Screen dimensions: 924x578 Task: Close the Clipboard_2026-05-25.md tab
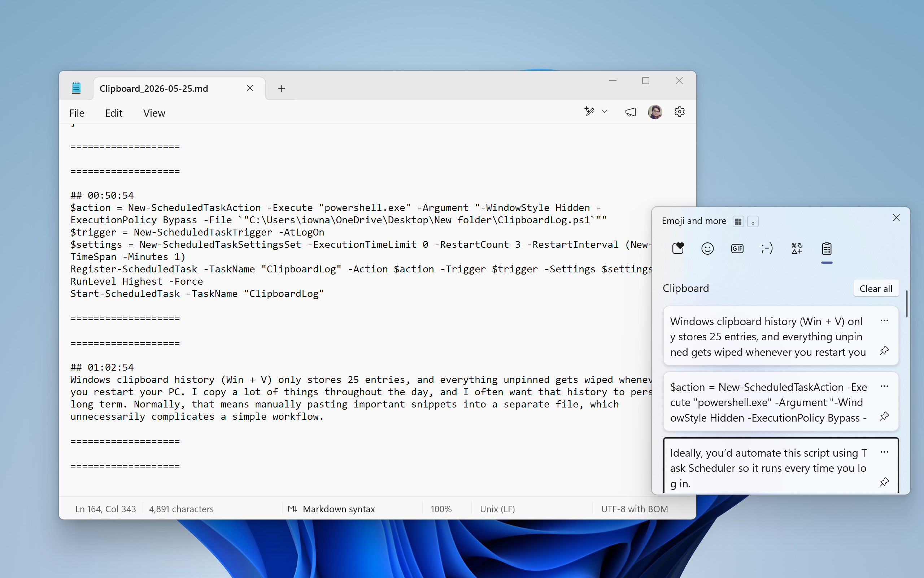coord(250,88)
